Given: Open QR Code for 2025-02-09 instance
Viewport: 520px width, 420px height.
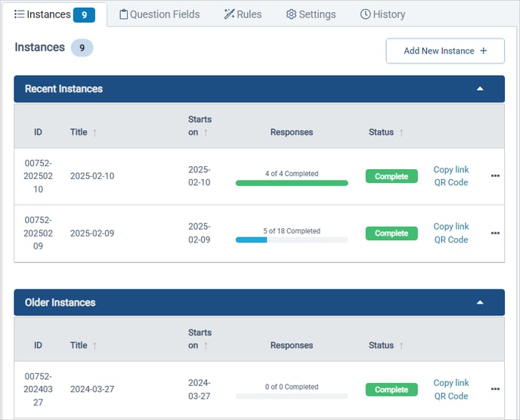Looking at the screenshot, I should pos(450,239).
